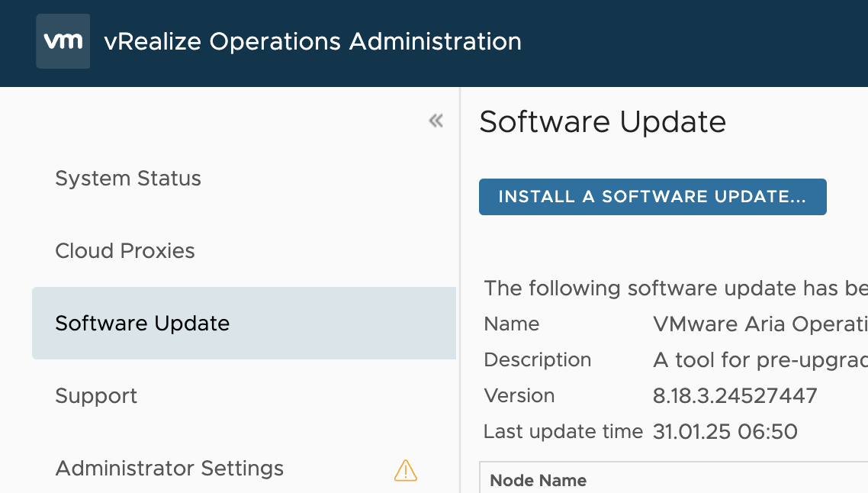Click the highlighted Software Update row background
This screenshot has width=868, height=493.
click(x=244, y=323)
